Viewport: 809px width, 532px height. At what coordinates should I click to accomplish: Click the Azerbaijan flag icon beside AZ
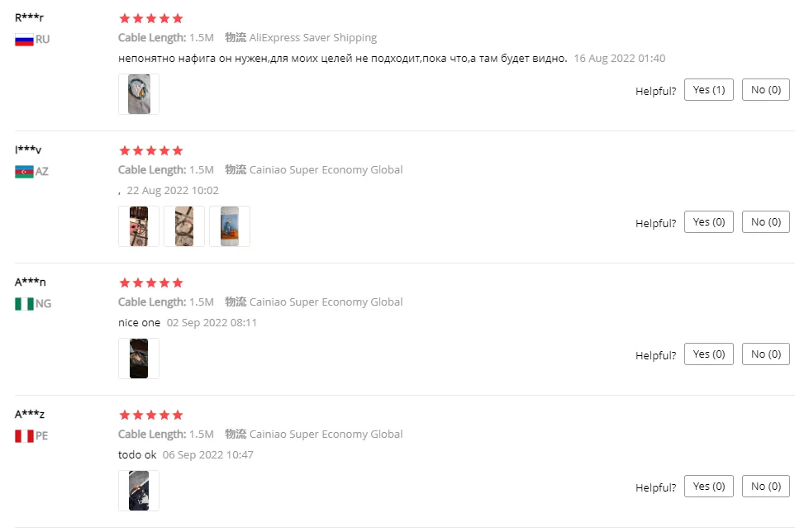(24, 172)
